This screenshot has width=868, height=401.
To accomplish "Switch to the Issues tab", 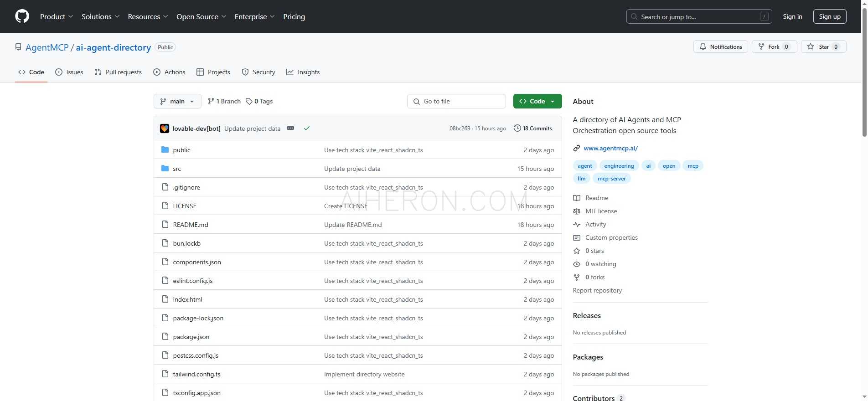I will pos(69,72).
